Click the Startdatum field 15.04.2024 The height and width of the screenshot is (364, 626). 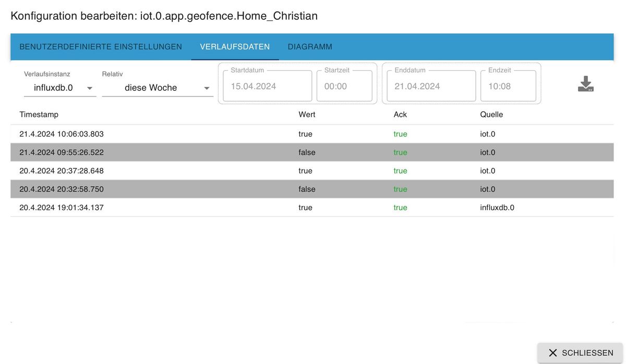(267, 86)
